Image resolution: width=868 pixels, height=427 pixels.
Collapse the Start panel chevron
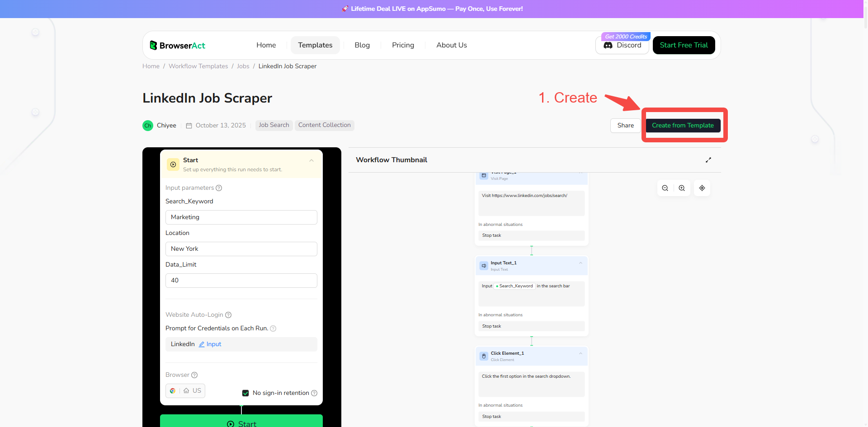(x=311, y=160)
